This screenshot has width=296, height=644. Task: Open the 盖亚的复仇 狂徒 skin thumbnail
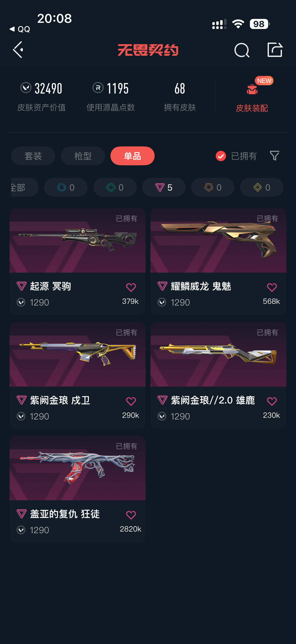point(78,468)
